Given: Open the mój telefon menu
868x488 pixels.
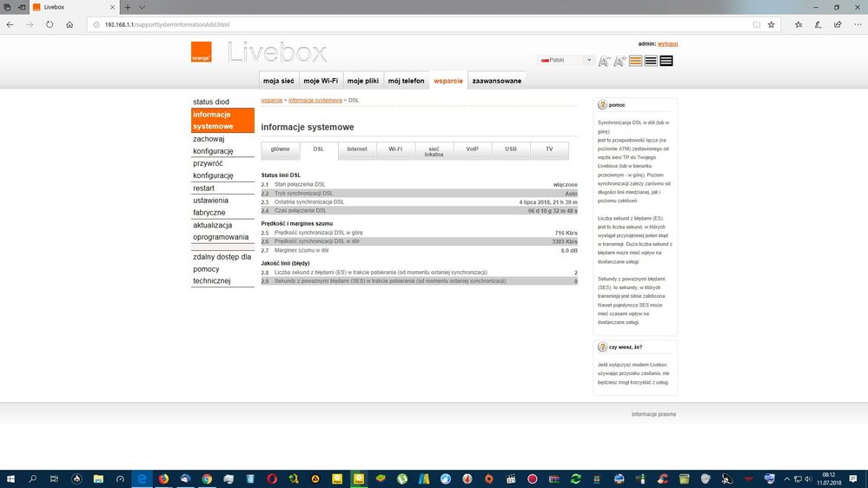Looking at the screenshot, I should pos(406,81).
